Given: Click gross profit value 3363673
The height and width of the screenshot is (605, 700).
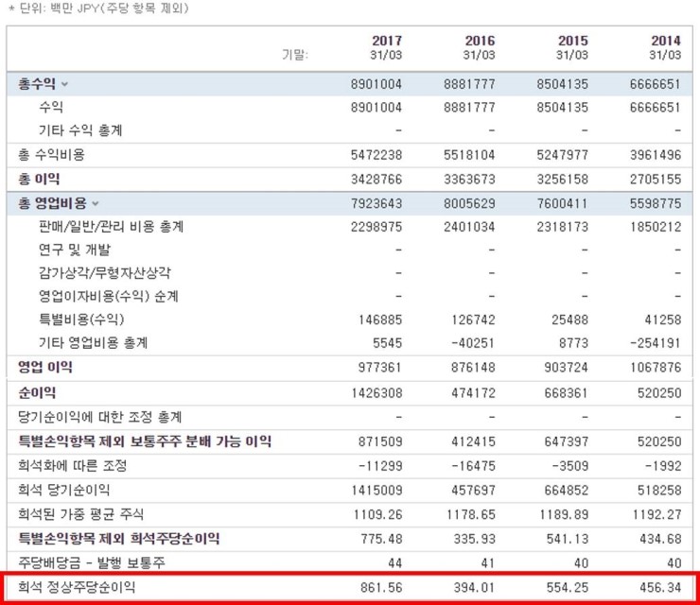Looking at the screenshot, I should click(x=469, y=180).
